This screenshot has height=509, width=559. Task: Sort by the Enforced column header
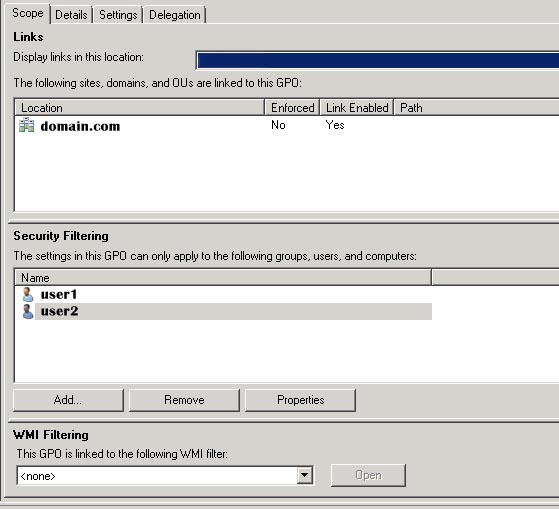pos(292,108)
